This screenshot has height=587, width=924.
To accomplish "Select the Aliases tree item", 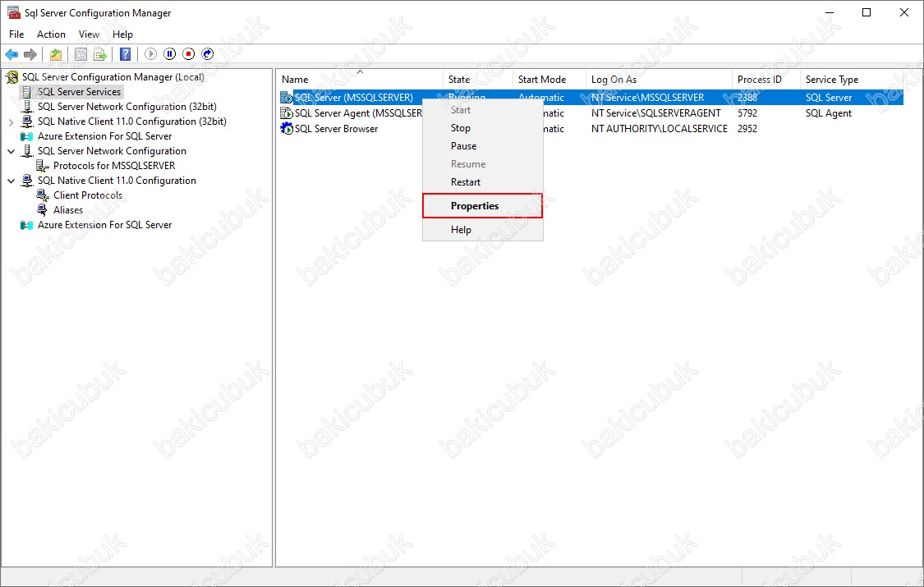I will 68,210.
